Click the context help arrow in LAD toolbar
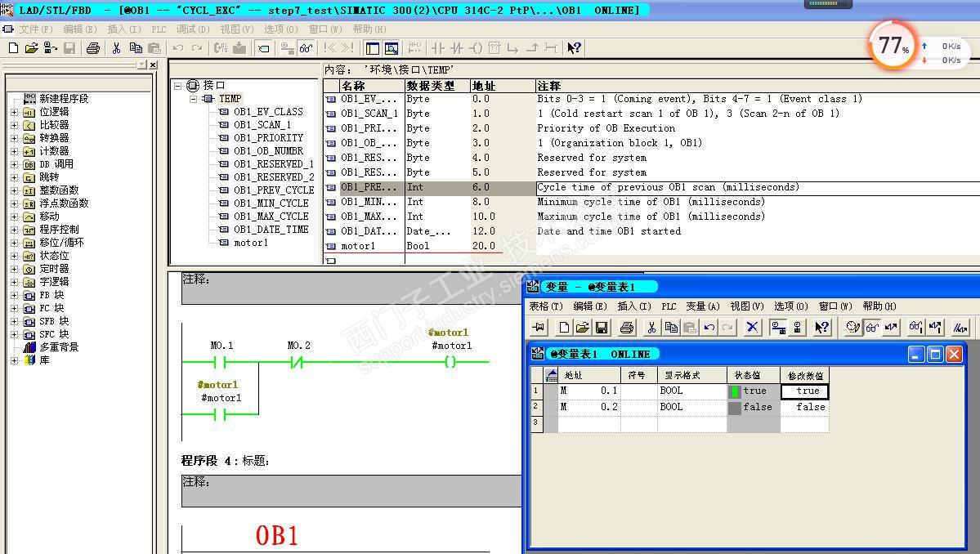The height and width of the screenshot is (554, 980). [x=574, y=48]
